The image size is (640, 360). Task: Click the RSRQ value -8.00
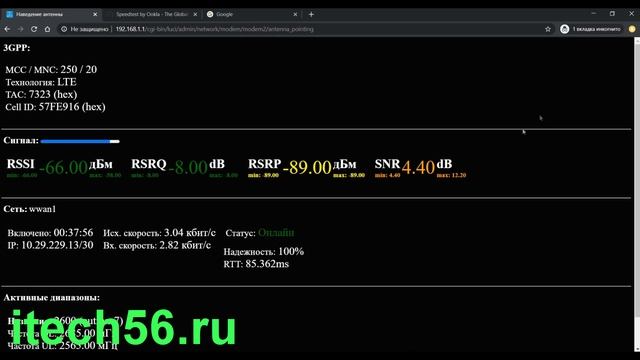(188, 167)
